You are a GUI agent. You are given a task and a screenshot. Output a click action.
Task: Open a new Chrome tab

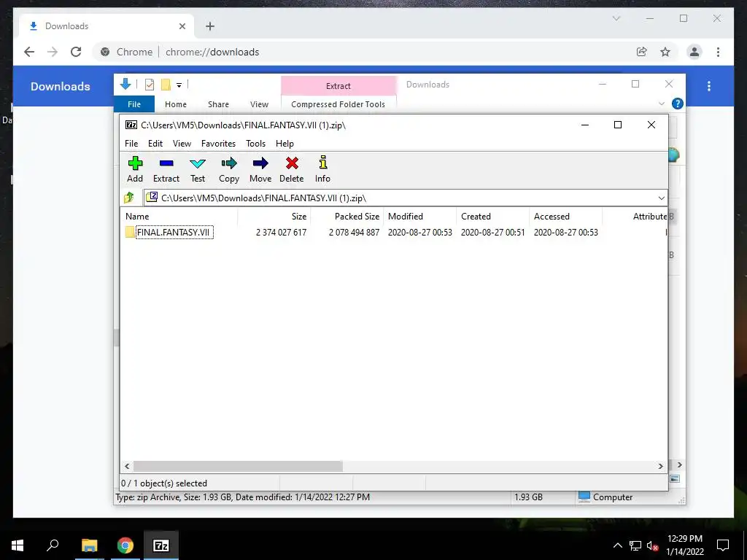tap(210, 26)
